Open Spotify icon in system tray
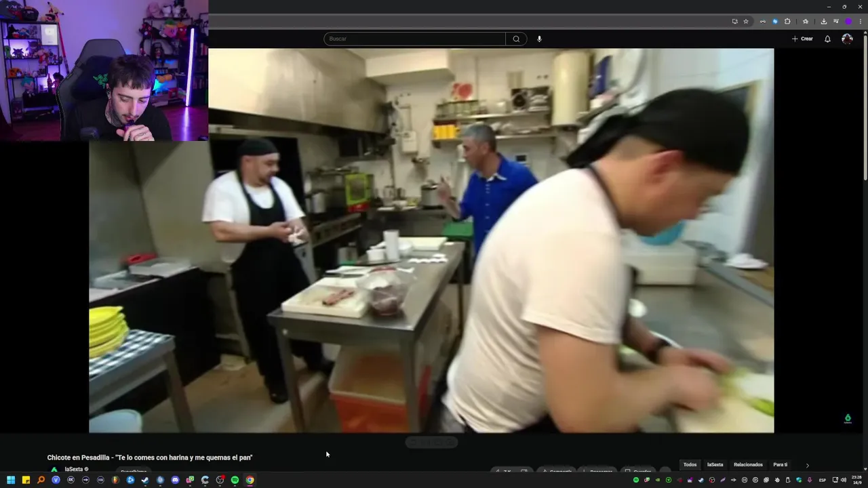 tap(636, 480)
